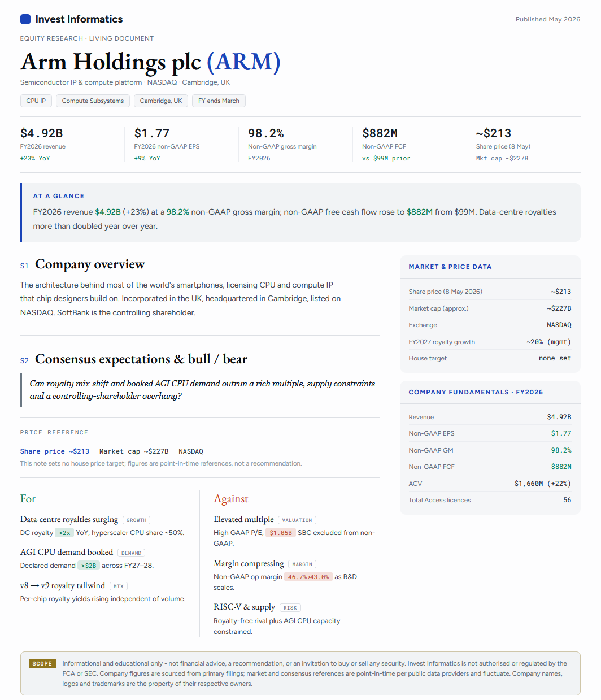
Task: Click the AT A GLANCE heading
Action: [59, 196]
